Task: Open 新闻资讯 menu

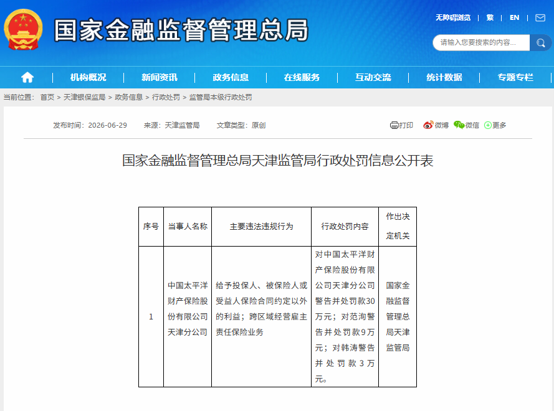Action: click(x=159, y=77)
